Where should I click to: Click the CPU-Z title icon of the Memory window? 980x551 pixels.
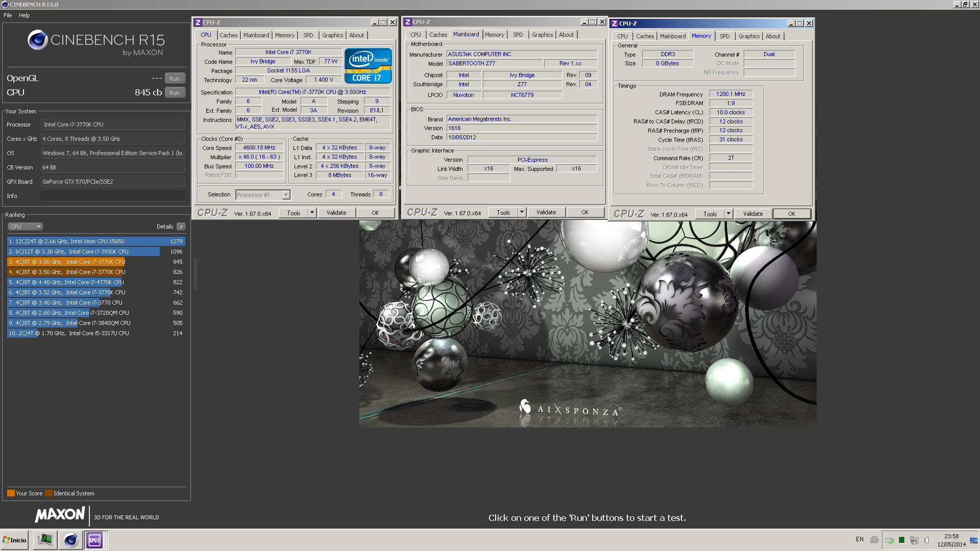[x=615, y=23]
